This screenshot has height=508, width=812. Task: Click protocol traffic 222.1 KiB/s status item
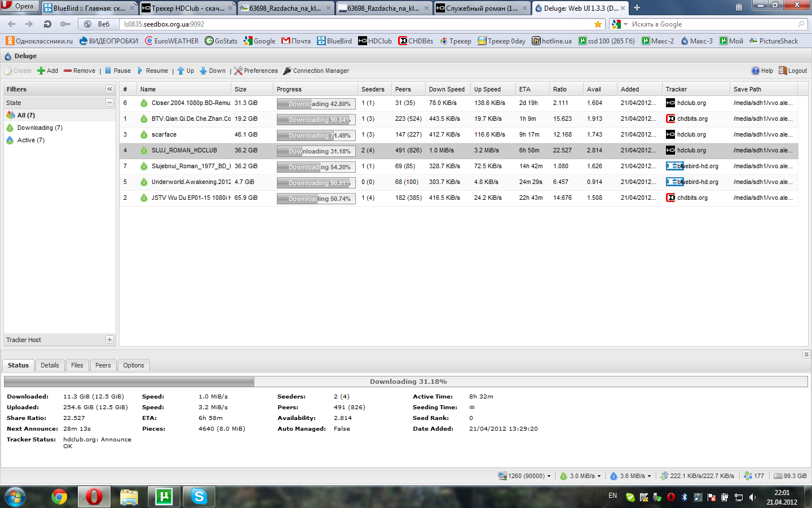tap(697, 476)
